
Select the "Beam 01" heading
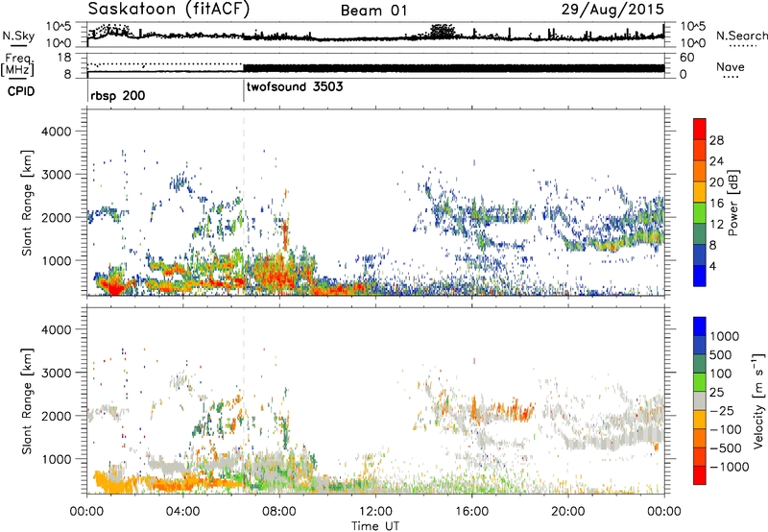(373, 11)
